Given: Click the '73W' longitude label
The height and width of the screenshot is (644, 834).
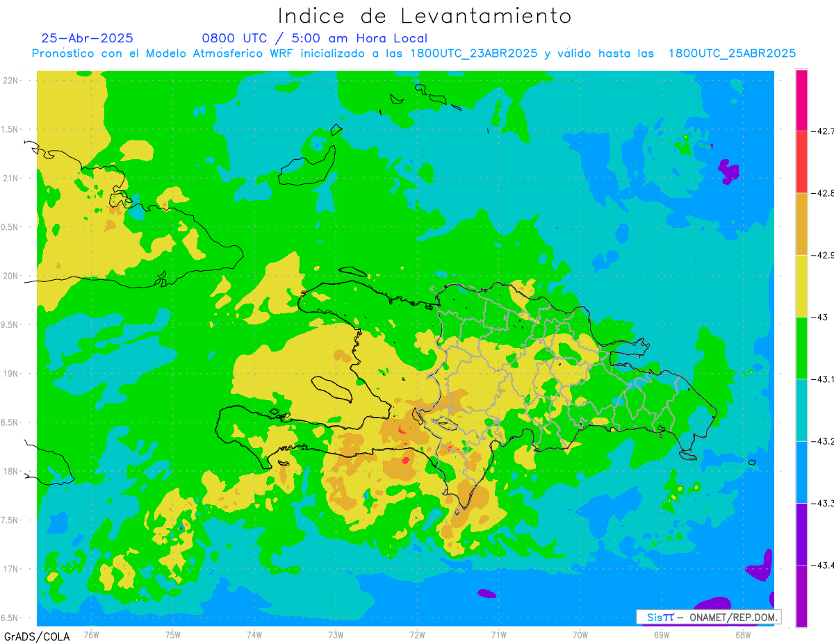Looking at the screenshot, I should pos(336,634).
